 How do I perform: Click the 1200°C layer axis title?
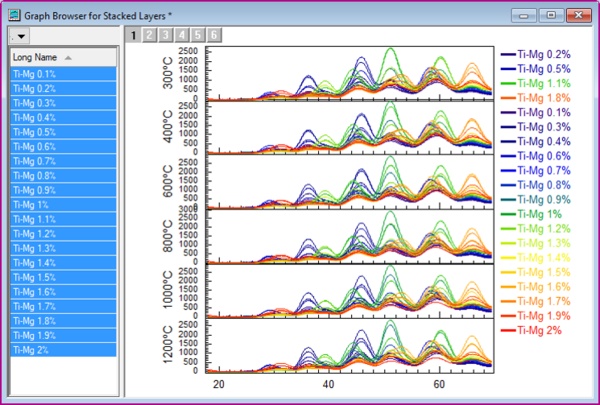[168, 345]
